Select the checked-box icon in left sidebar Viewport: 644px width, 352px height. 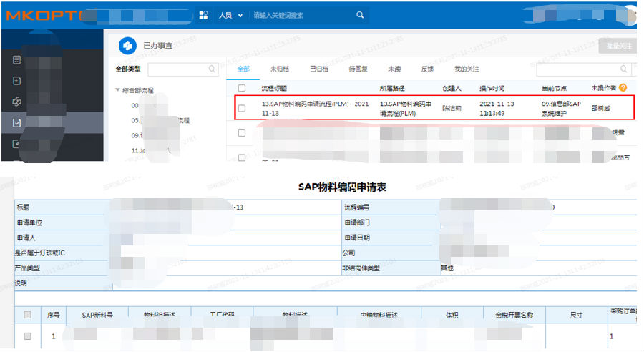click(x=16, y=122)
